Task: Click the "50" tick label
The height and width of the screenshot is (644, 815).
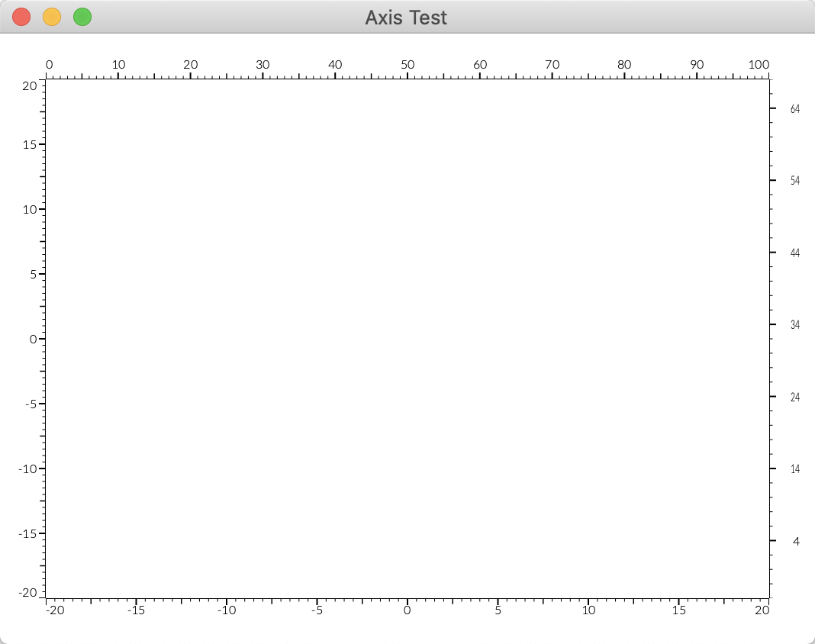Action: coord(407,64)
